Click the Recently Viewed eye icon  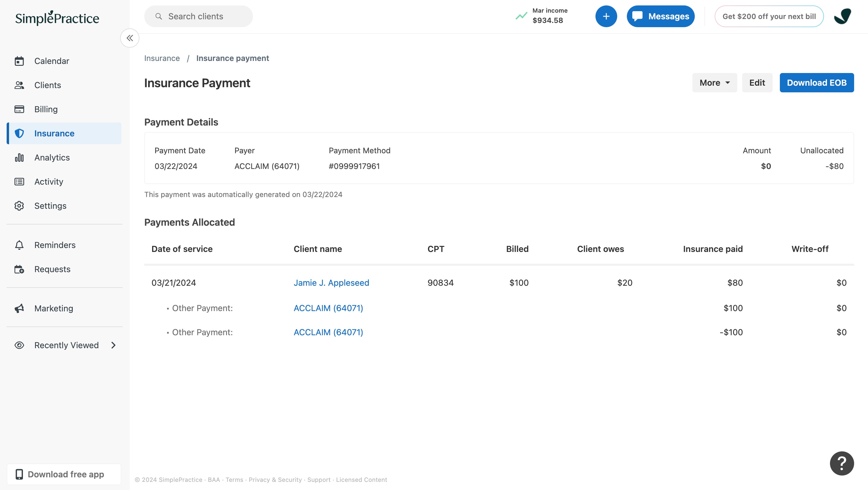[x=19, y=345]
